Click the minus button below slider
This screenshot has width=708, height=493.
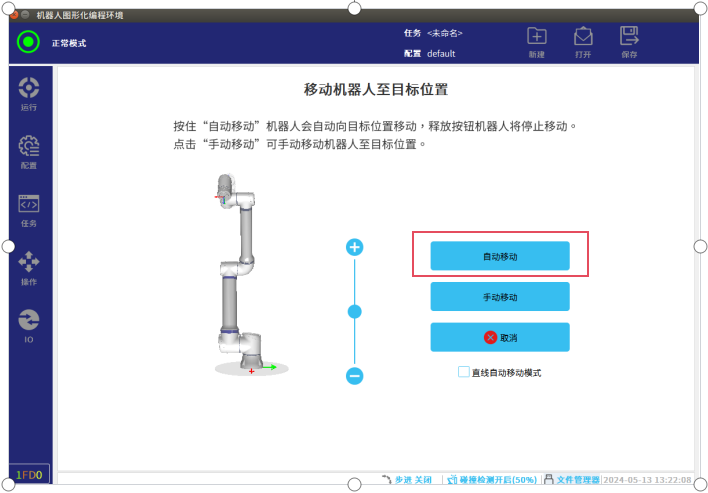click(x=354, y=376)
